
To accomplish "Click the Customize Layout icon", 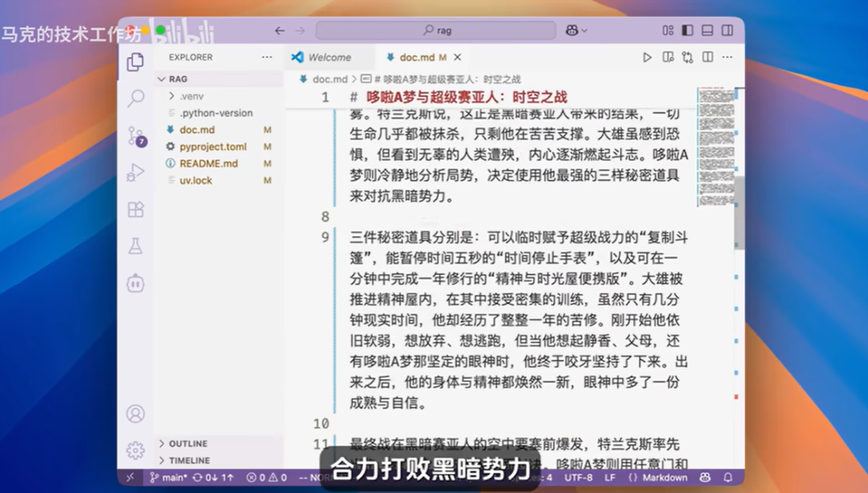I will pos(668,31).
